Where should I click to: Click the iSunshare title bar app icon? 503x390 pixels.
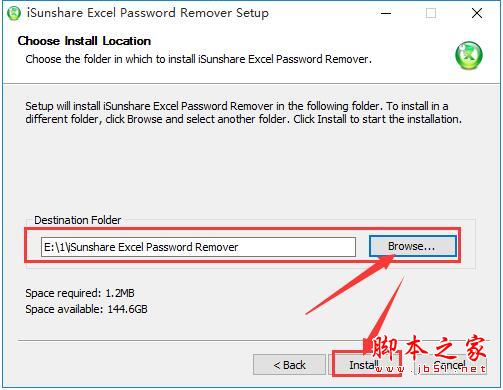[x=14, y=13]
